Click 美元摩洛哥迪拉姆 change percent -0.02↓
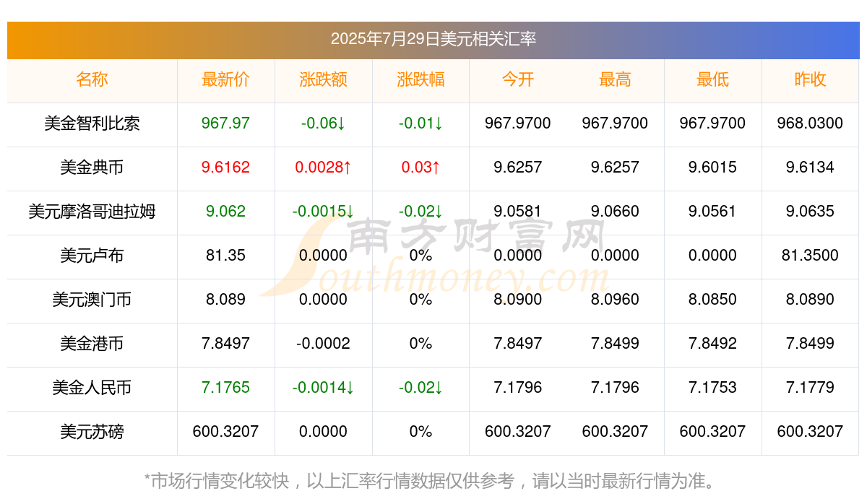Viewport: 867px width, 504px height. tap(420, 212)
